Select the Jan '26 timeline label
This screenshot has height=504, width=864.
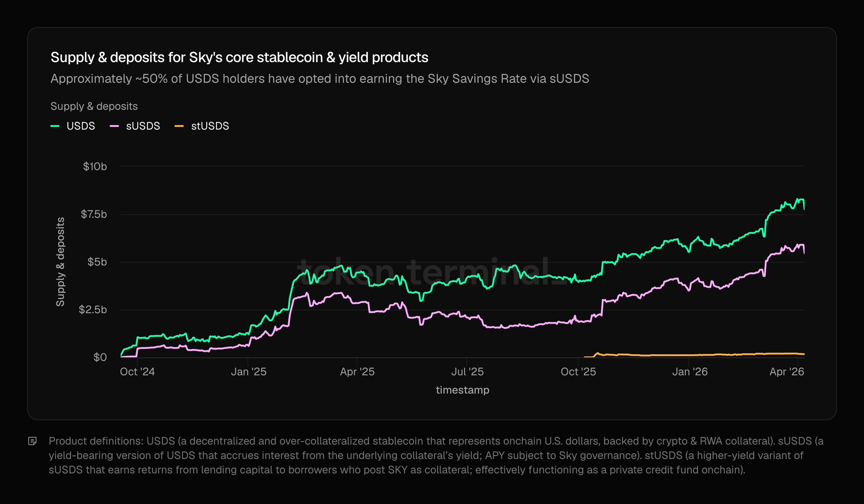point(689,372)
